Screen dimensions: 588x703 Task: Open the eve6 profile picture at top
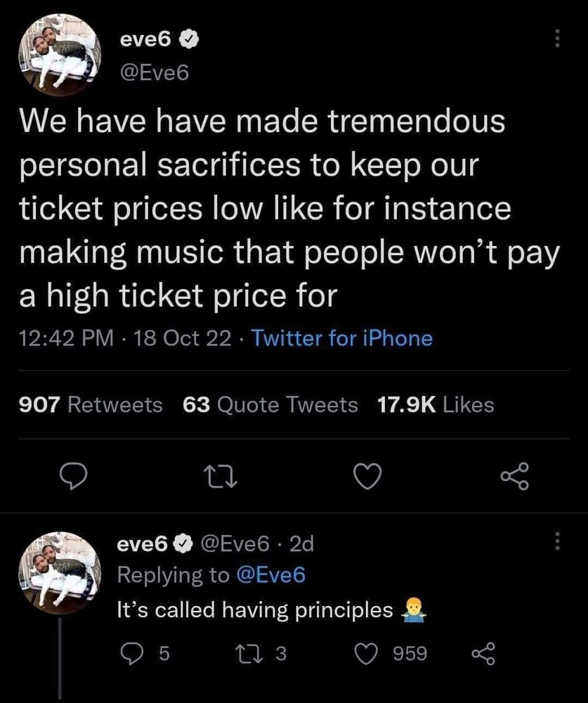click(60, 54)
